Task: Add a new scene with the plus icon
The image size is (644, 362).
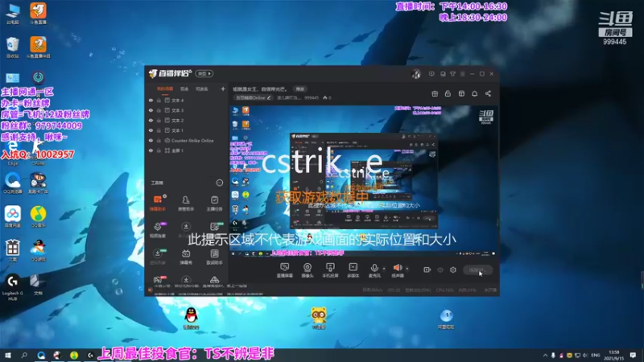Action: coord(223,88)
